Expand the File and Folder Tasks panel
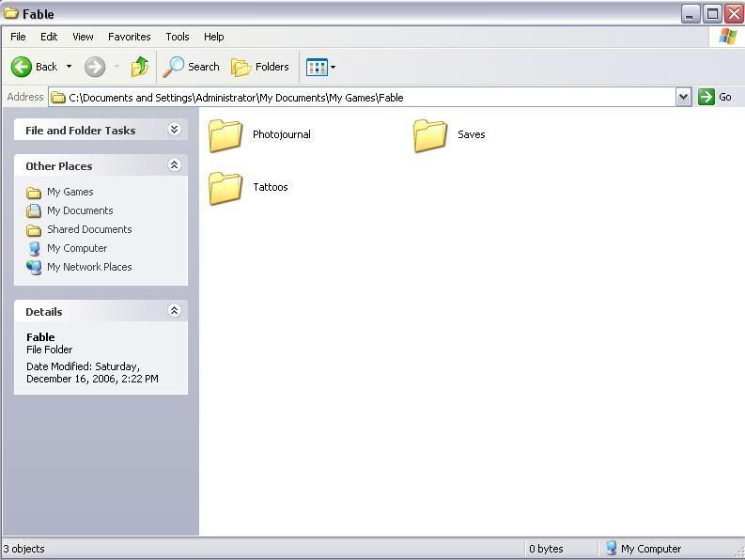 [175, 130]
